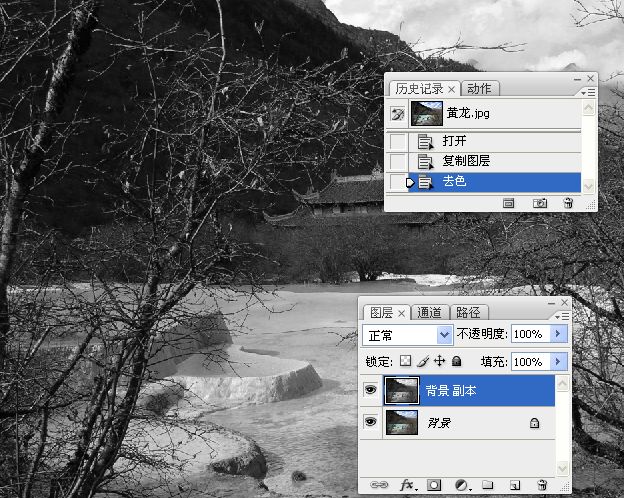
Task: Toggle lock image pixels brush icon
Action: click(423, 361)
